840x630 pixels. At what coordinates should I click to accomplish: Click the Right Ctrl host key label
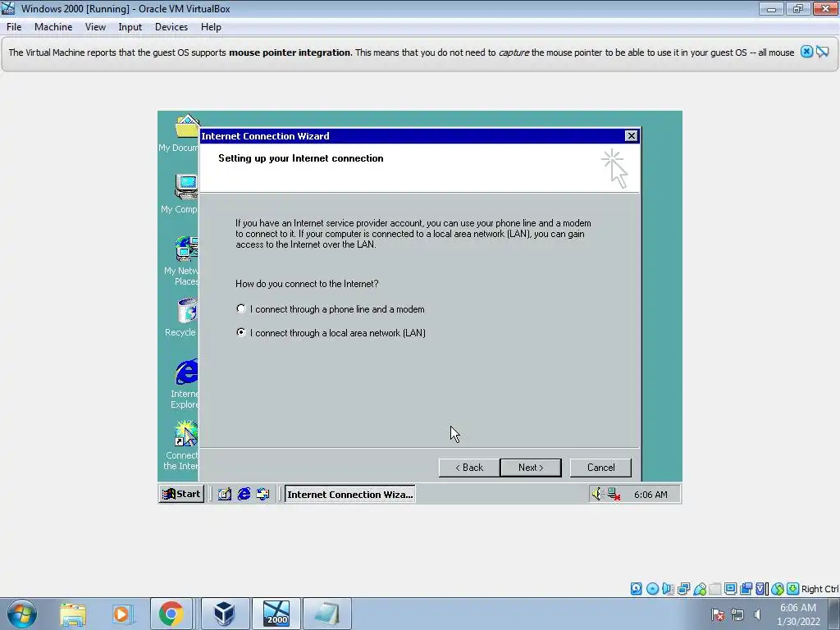click(820, 589)
